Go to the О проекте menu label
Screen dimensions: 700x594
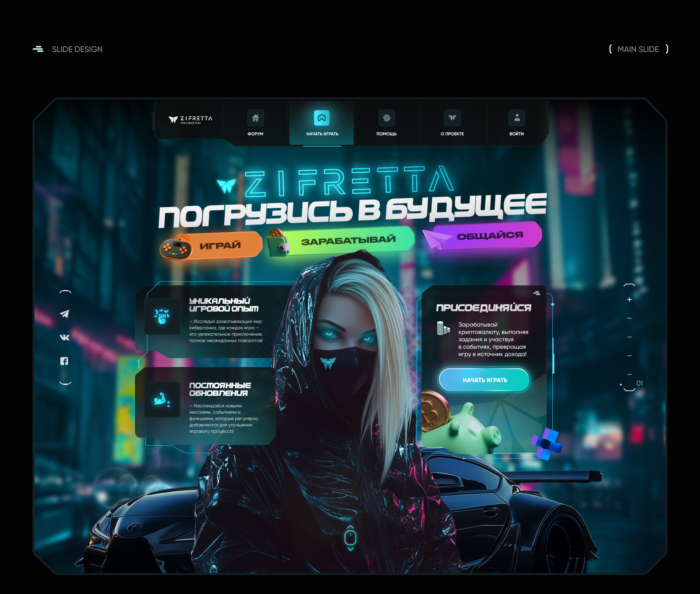point(452,134)
